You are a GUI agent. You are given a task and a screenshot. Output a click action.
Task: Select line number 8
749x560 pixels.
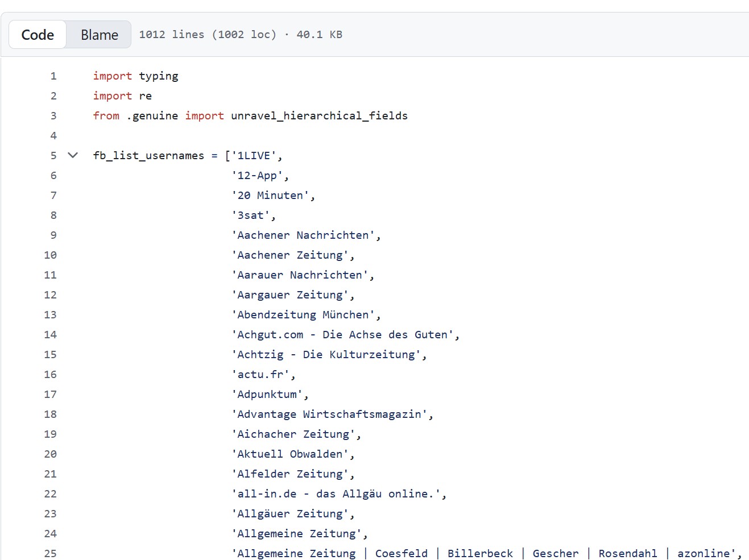53,215
